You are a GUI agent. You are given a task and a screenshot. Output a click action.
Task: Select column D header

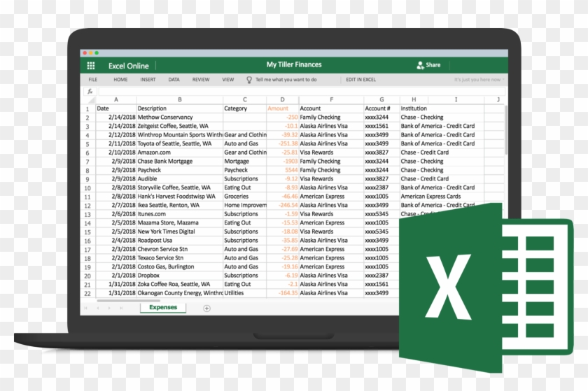282,100
